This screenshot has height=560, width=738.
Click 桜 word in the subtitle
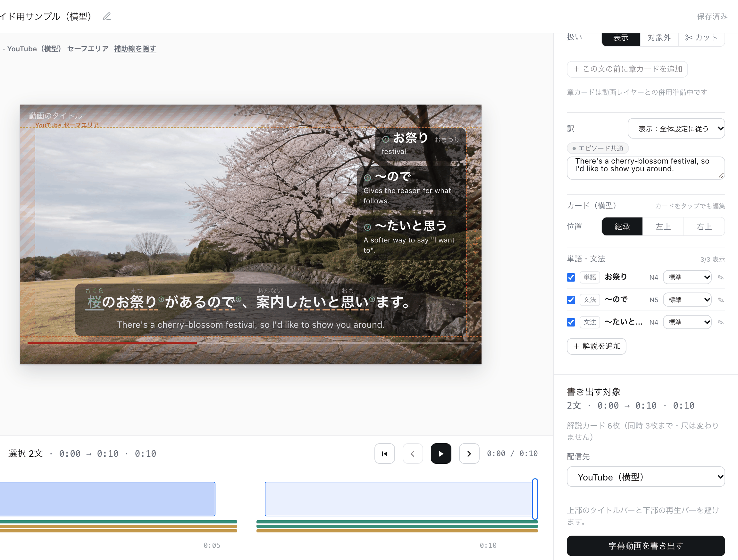coord(94,302)
